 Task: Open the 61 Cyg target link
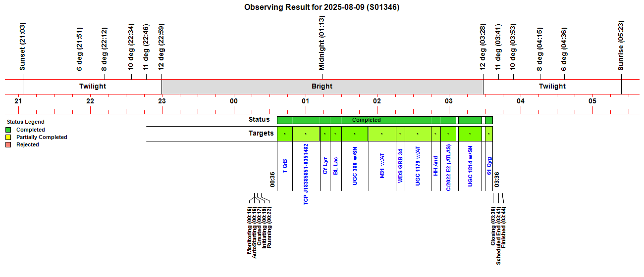pos(489,164)
